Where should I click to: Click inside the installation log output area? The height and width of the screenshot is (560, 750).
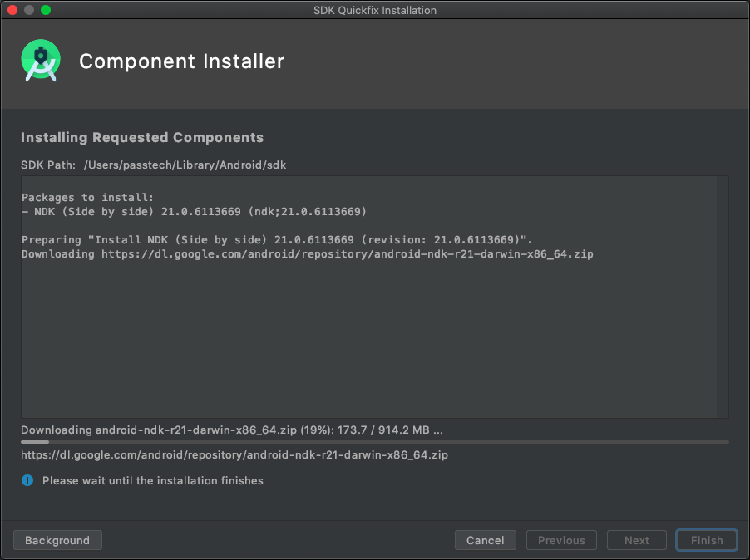[x=368, y=335]
